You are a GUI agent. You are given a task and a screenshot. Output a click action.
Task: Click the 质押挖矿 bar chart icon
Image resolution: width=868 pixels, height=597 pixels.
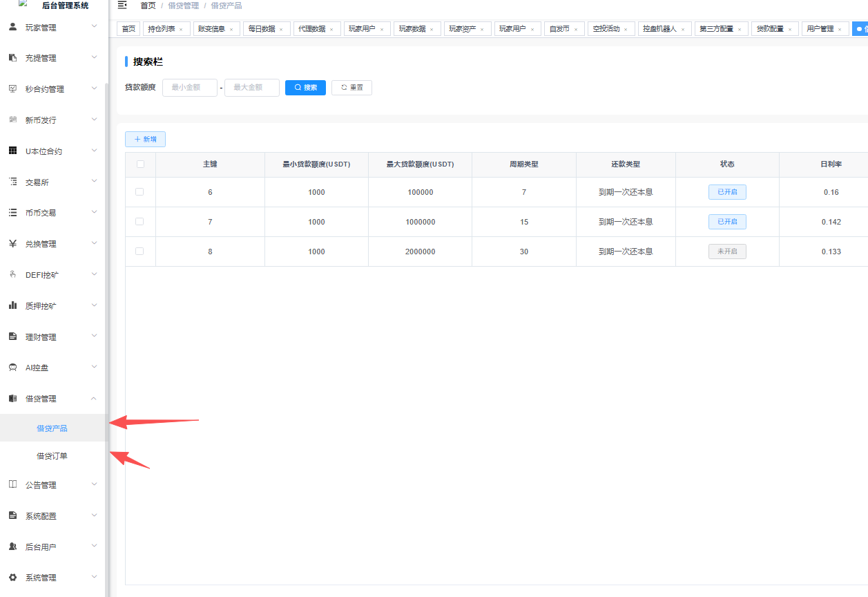[x=12, y=305]
